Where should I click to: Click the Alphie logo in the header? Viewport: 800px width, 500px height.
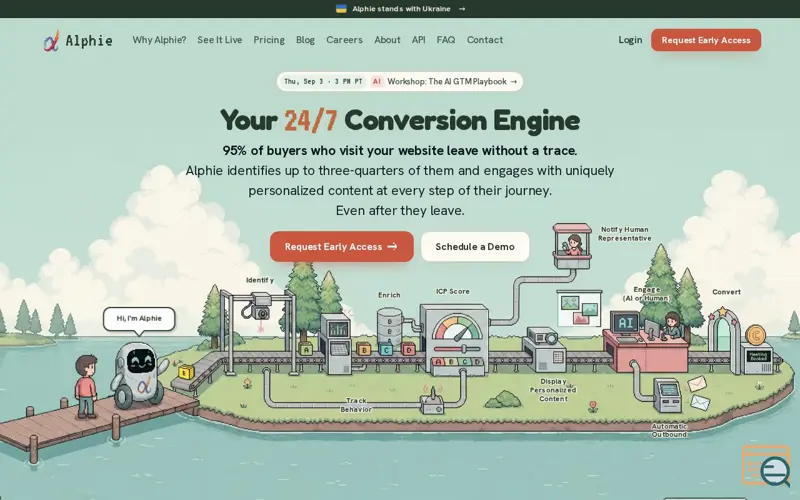78,40
